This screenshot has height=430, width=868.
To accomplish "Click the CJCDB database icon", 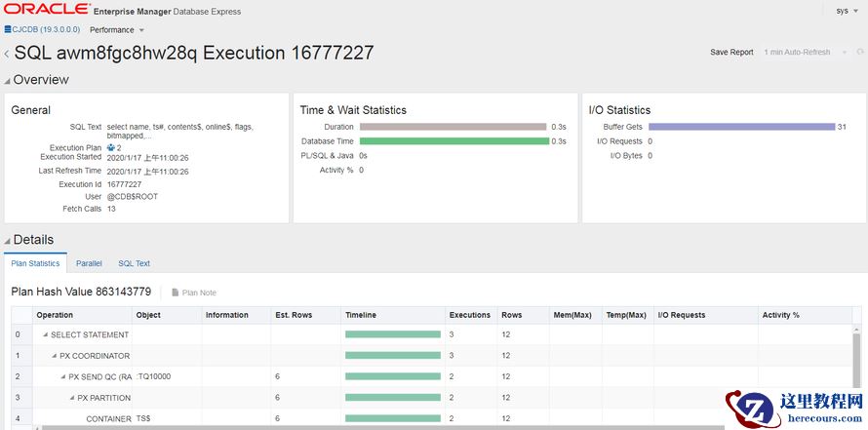I will point(8,30).
